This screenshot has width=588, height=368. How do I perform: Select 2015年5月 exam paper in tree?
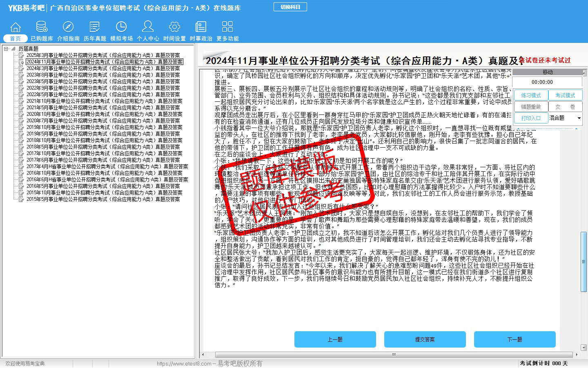click(103, 199)
